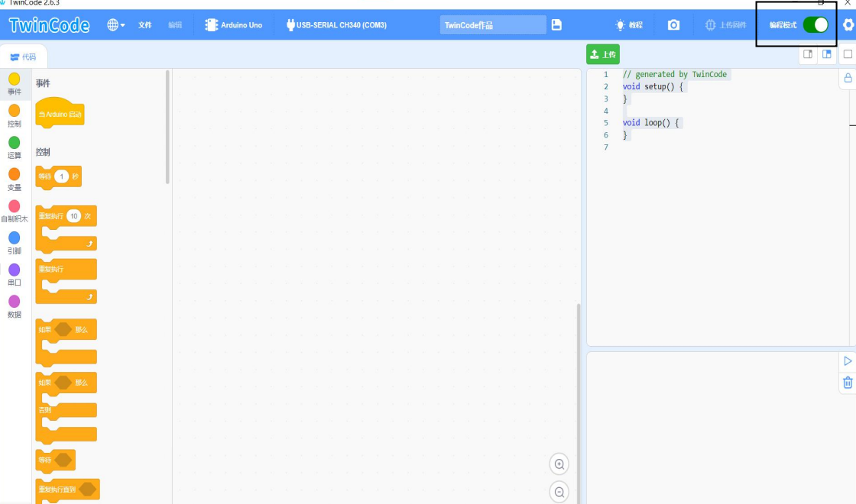856x504 pixels.
Task: Select the blue 引脚 category circle
Action: click(14, 238)
